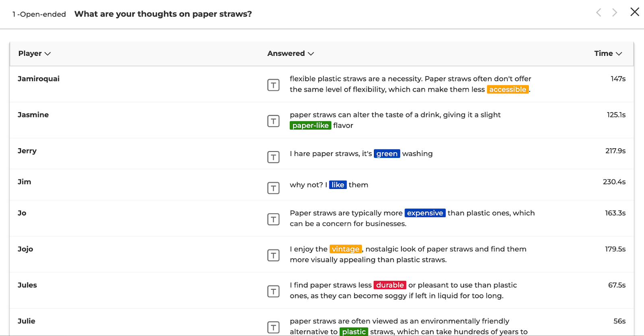The height and width of the screenshot is (336, 644).
Task: Click the text-answer icon in Jim's row
Action: 273,188
